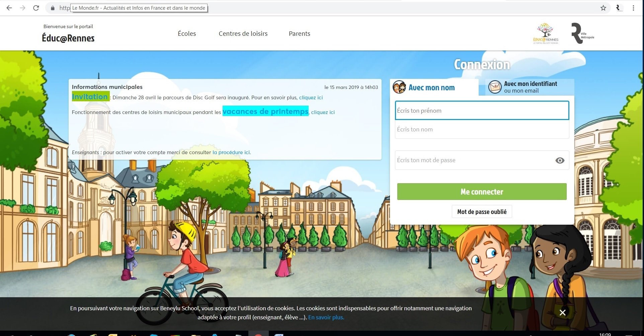Image resolution: width=644 pixels, height=336 pixels.
Task: Click the Connexion heading
Action: 482,65
